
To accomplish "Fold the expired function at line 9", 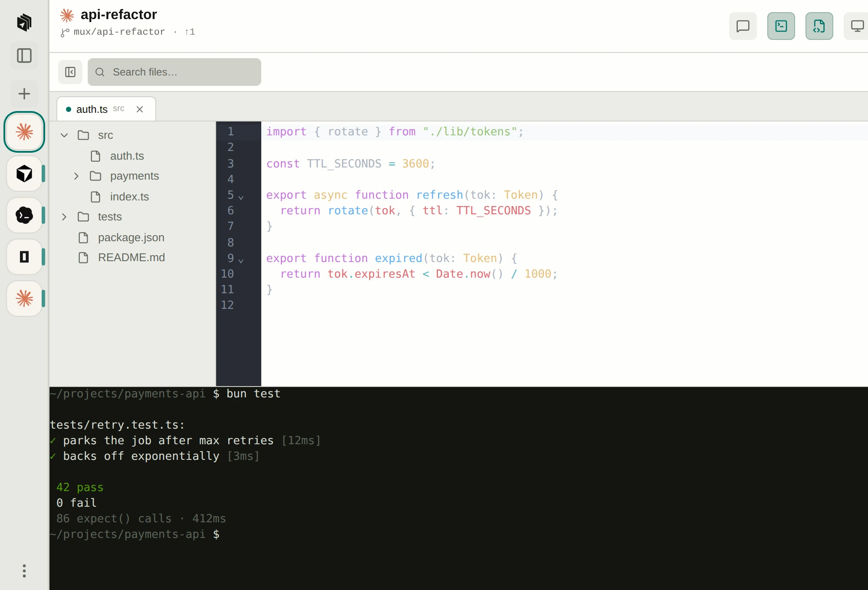I will [x=241, y=261].
